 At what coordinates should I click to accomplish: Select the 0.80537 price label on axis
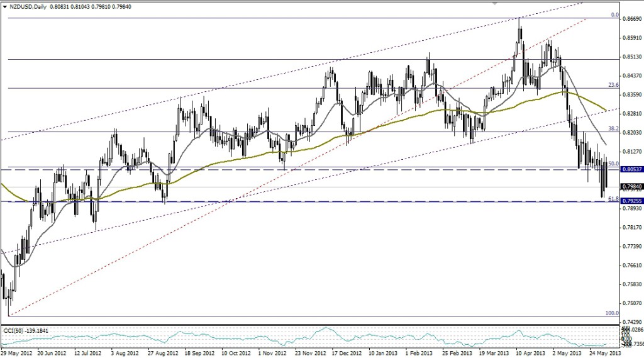tap(631, 169)
